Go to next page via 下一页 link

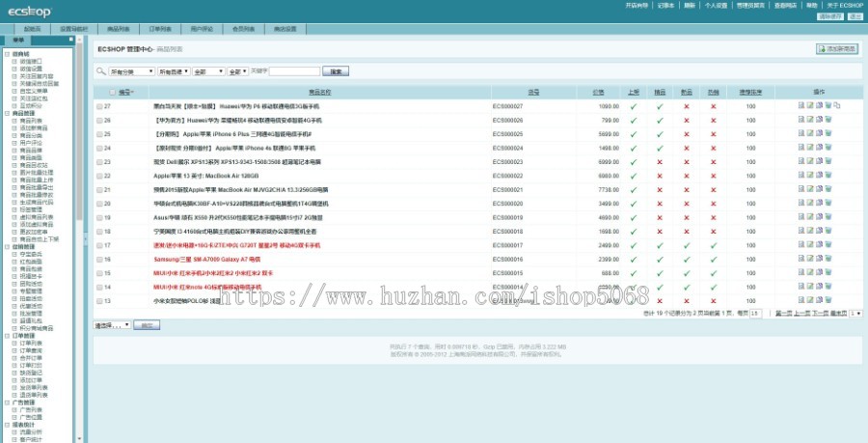(x=819, y=314)
